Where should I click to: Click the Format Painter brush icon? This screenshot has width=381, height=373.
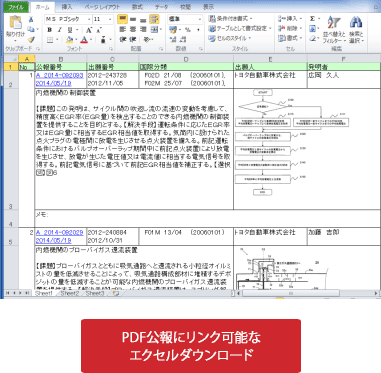click(x=31, y=40)
